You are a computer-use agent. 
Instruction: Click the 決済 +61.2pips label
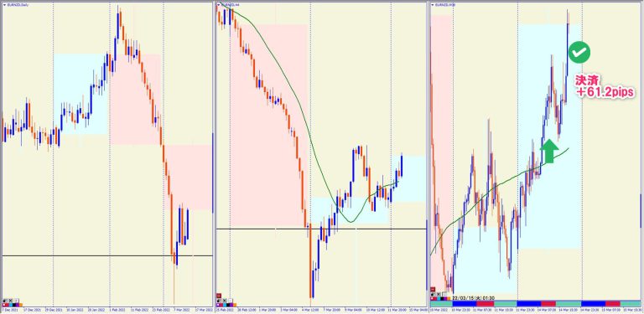click(605, 86)
